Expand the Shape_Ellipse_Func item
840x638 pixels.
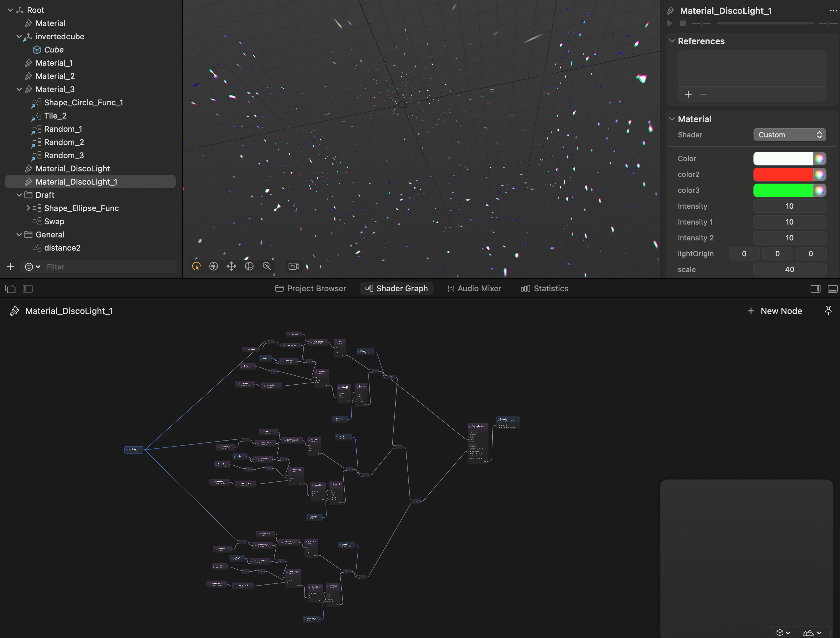[28, 208]
